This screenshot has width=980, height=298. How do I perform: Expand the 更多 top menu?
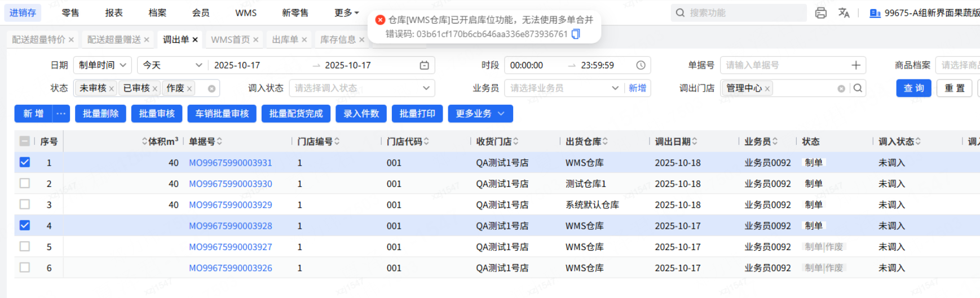click(346, 13)
